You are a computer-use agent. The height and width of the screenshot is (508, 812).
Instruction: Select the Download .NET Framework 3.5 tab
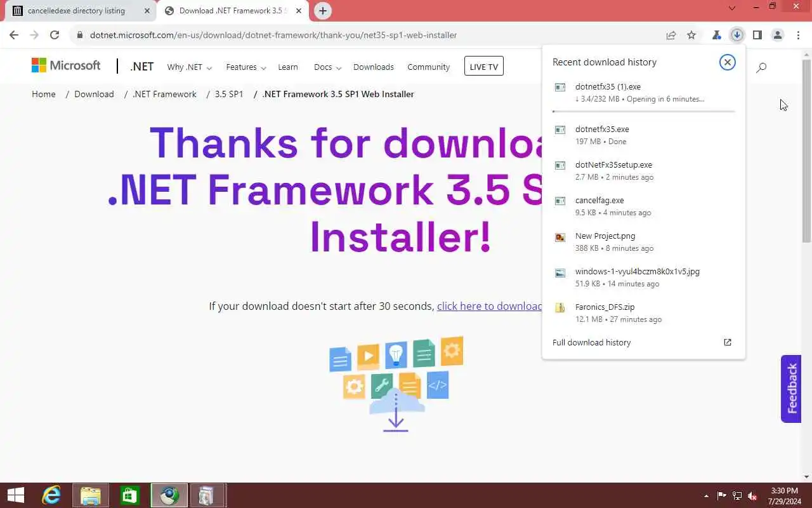233,11
